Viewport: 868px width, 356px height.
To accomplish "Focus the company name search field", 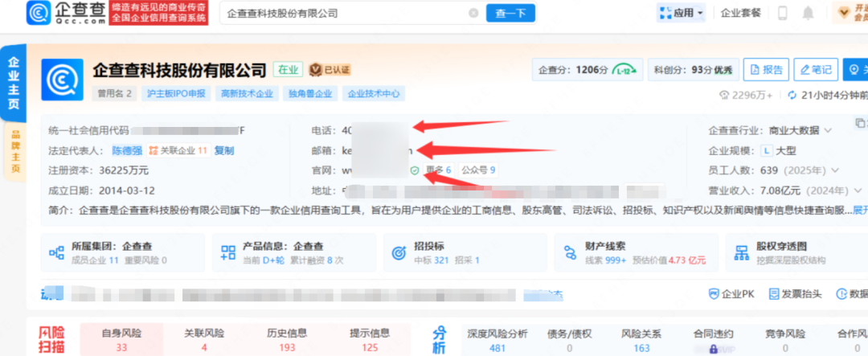I will tap(346, 14).
